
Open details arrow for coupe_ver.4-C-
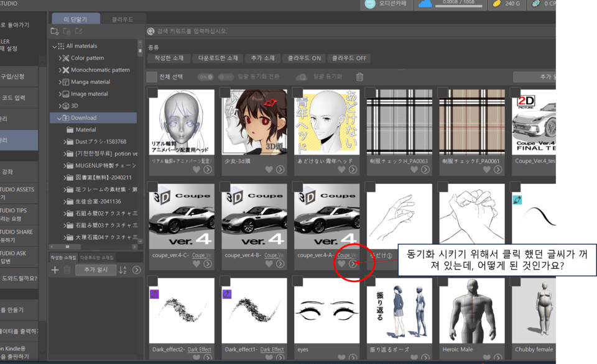pos(208,263)
